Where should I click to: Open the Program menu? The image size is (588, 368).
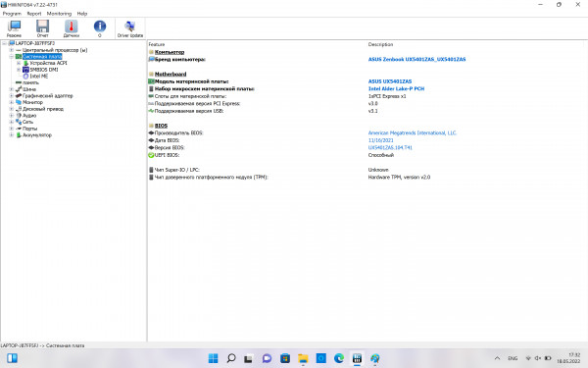tap(12, 14)
